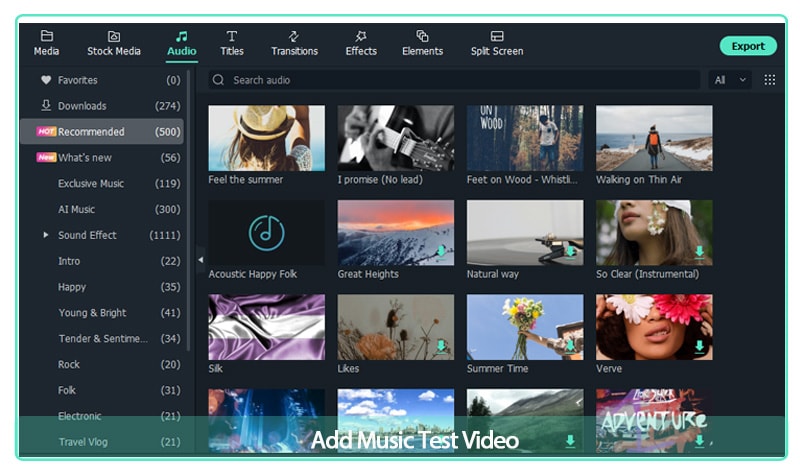The image size is (800, 472).
Task: Open the What's new category
Action: 102,158
